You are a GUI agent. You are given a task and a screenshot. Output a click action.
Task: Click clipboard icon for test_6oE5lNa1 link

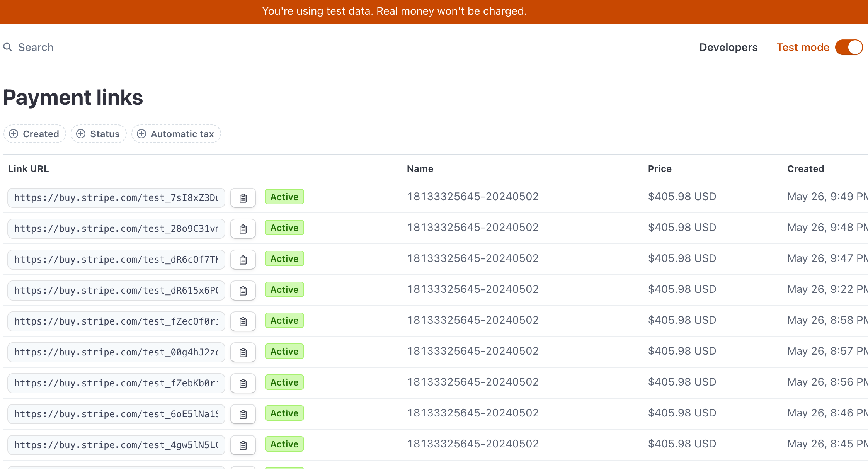pos(243,414)
